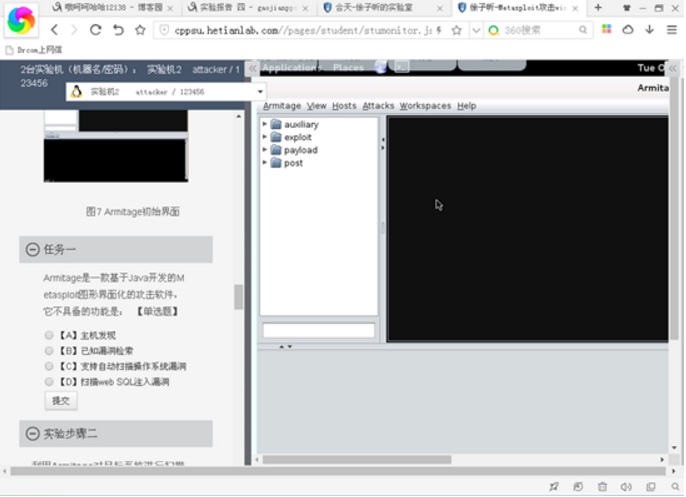Open the address bar history dropdown arrow
The width and height of the screenshot is (686, 497).
point(476,30)
